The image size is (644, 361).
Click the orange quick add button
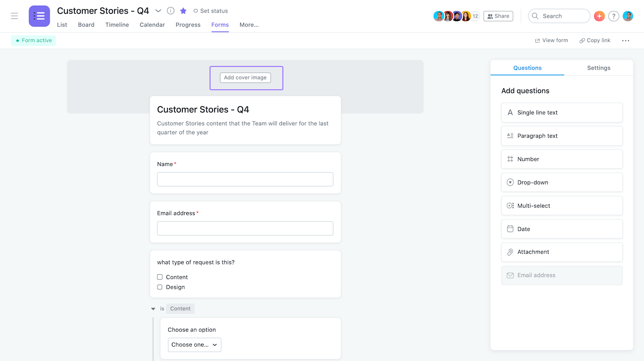[599, 16]
